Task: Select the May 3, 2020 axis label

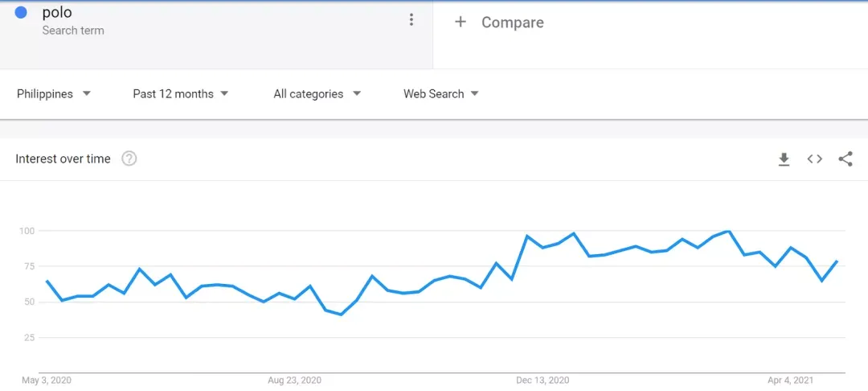Action: point(47,381)
